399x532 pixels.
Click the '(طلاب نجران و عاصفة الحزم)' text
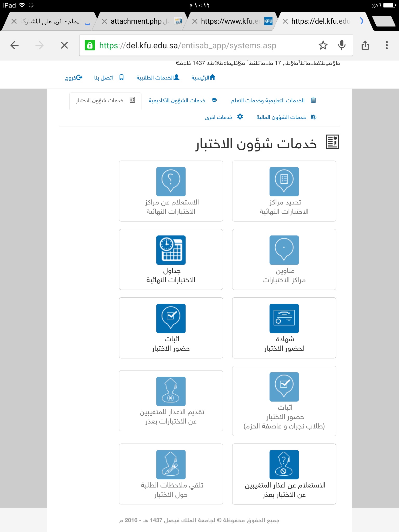coord(284,426)
